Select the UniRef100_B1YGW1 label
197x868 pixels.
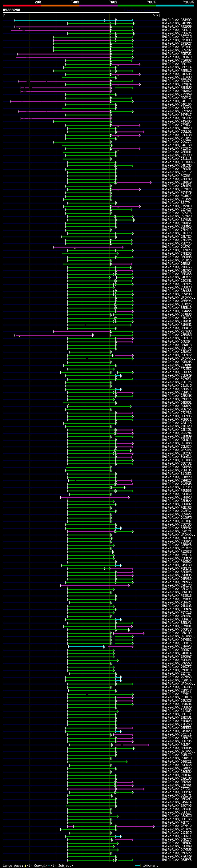tap(177, 220)
